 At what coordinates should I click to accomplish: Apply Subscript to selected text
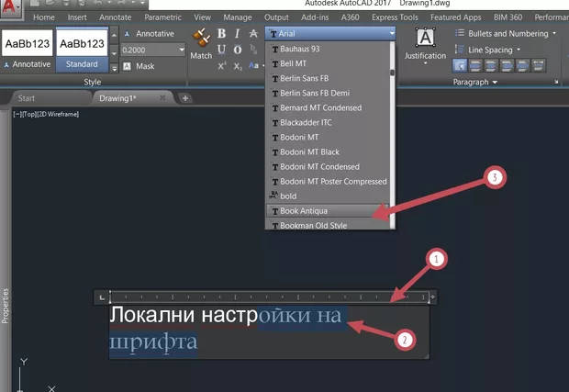238,66
